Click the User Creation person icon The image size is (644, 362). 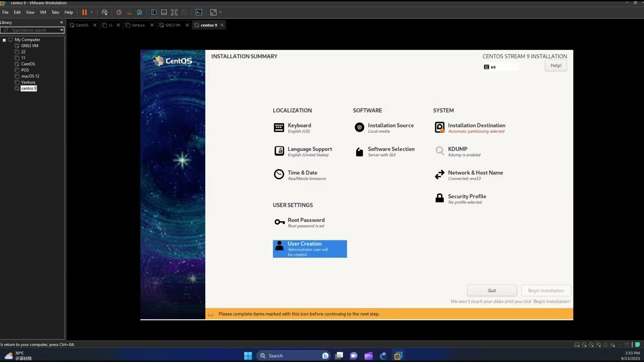coord(279,246)
